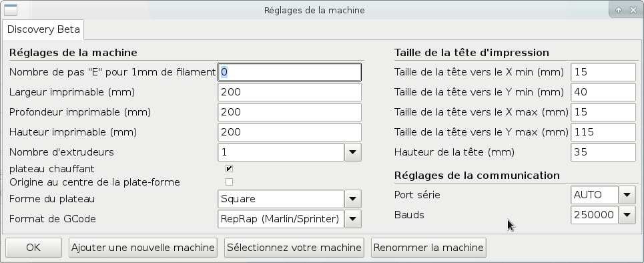Open the Format de GCode dropdown arrow

tap(352, 219)
